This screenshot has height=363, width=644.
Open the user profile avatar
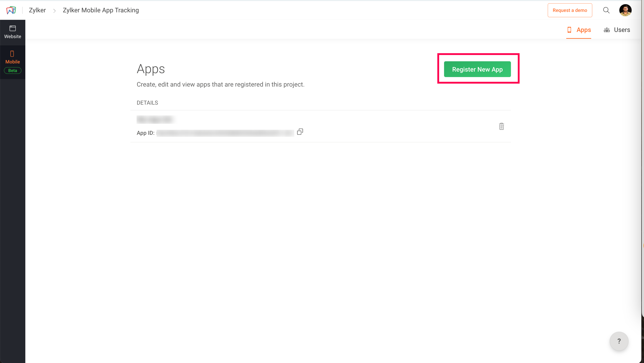[x=625, y=10]
